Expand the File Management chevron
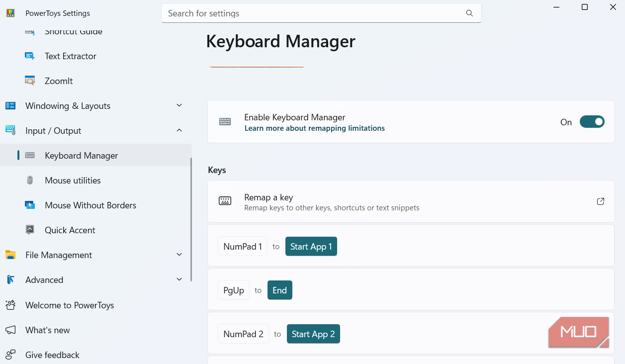Image resolution: width=625 pixels, height=364 pixels. tap(179, 255)
